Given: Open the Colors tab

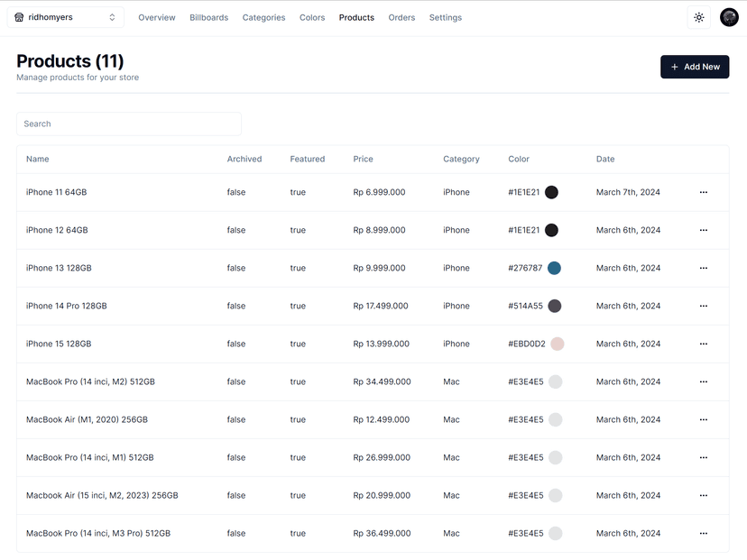Looking at the screenshot, I should click(312, 18).
